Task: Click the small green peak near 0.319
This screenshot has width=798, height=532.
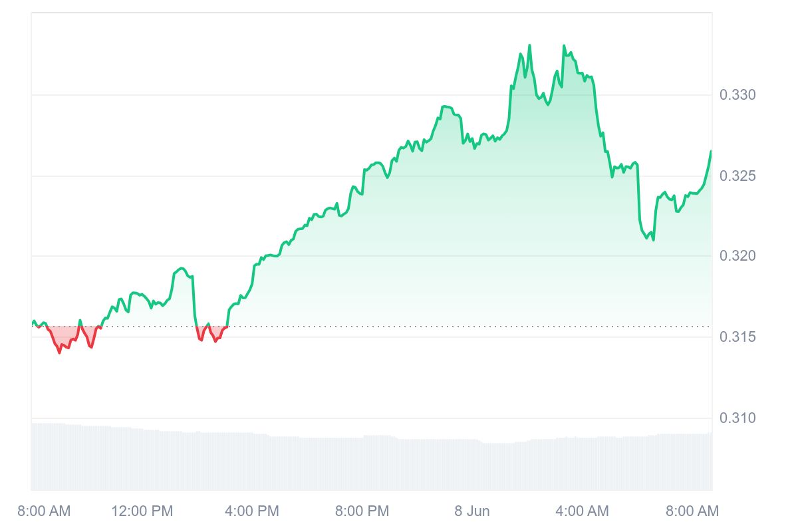Action: [x=182, y=269]
